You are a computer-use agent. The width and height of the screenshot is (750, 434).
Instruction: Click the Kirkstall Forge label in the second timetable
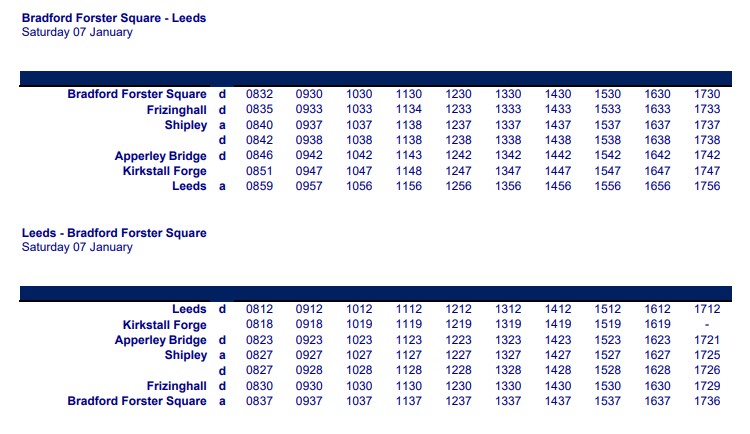pos(165,325)
